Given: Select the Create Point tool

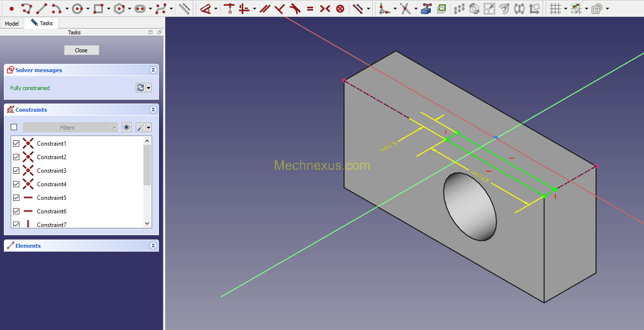Looking at the screenshot, I should [x=12, y=8].
